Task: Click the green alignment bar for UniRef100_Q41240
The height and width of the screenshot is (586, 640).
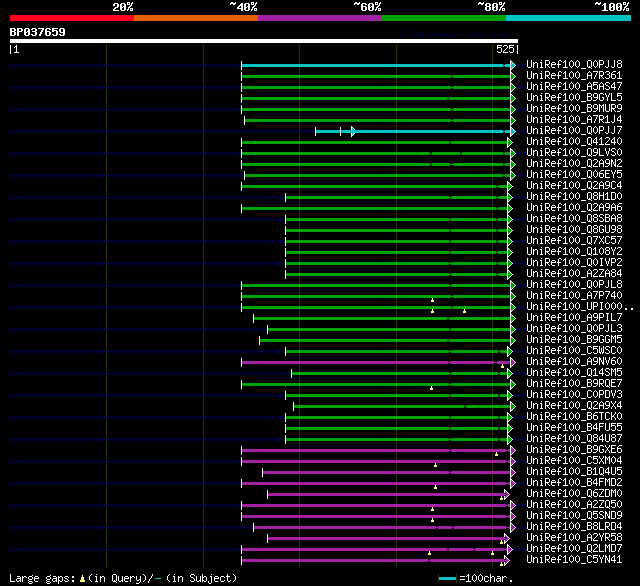Action: pyautogui.click(x=376, y=142)
